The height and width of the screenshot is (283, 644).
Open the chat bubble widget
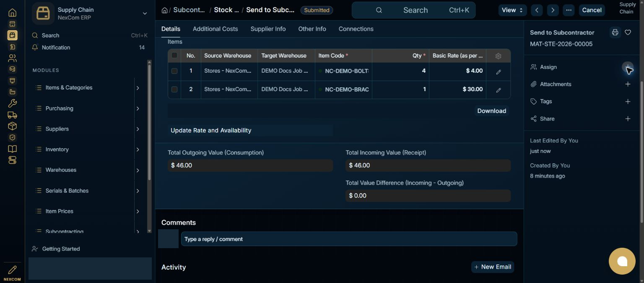[x=622, y=261]
